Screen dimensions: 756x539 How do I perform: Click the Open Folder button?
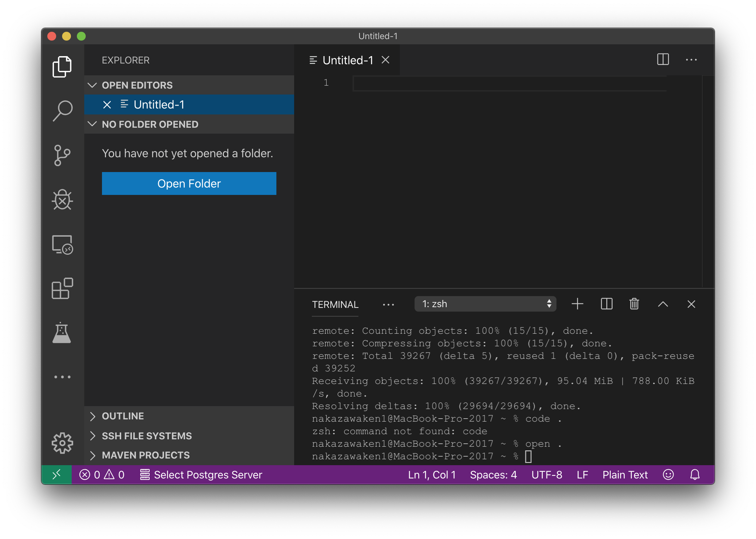(189, 183)
